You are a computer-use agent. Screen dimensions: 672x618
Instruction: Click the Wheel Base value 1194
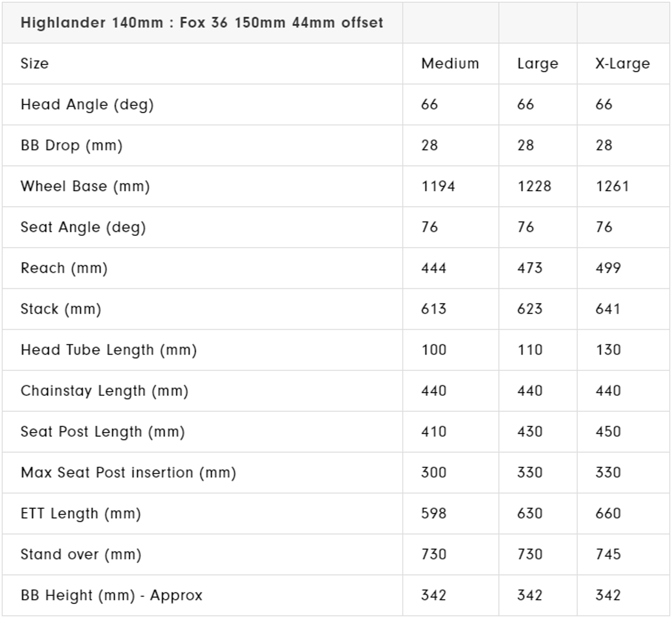click(438, 186)
